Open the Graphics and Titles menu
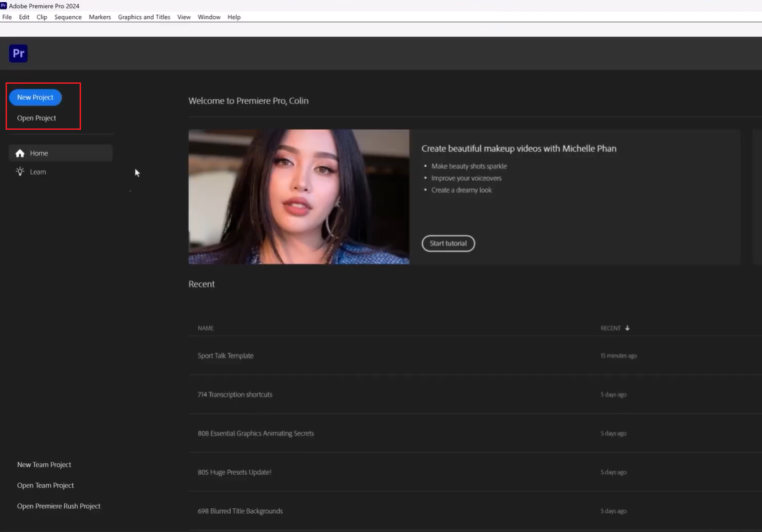Image resolution: width=762 pixels, height=532 pixels. [x=144, y=17]
